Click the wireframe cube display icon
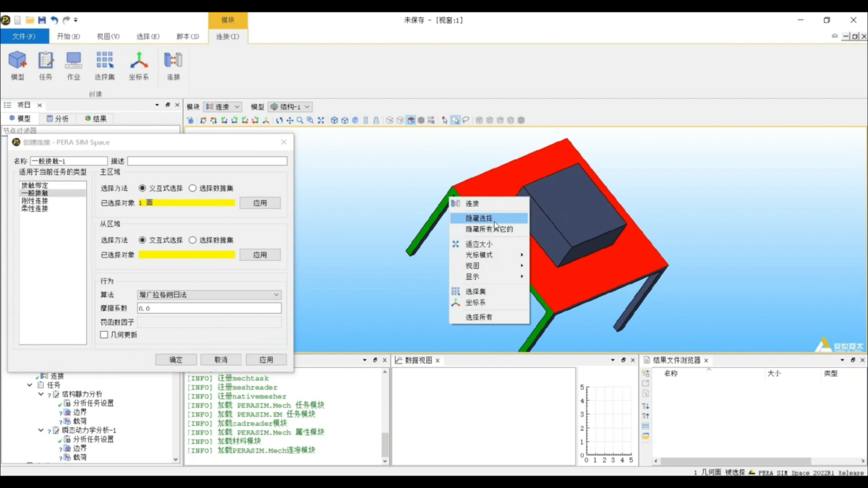Screen dimensions: 868x488 coord(334,120)
